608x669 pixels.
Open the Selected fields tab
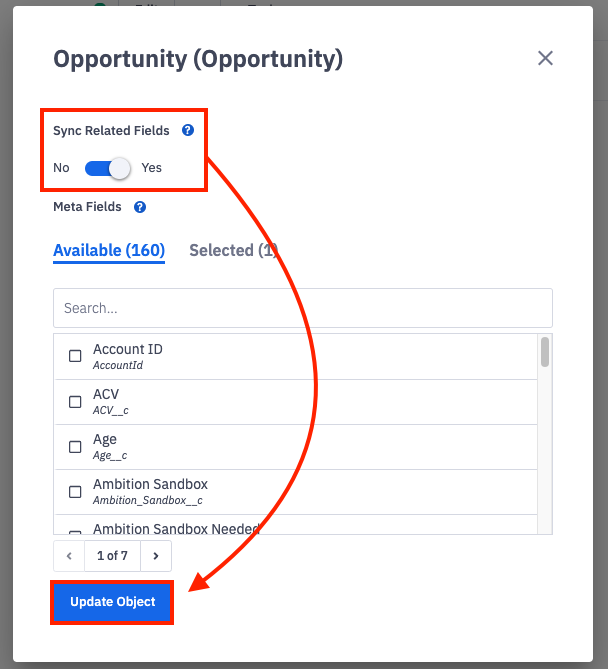pos(233,251)
